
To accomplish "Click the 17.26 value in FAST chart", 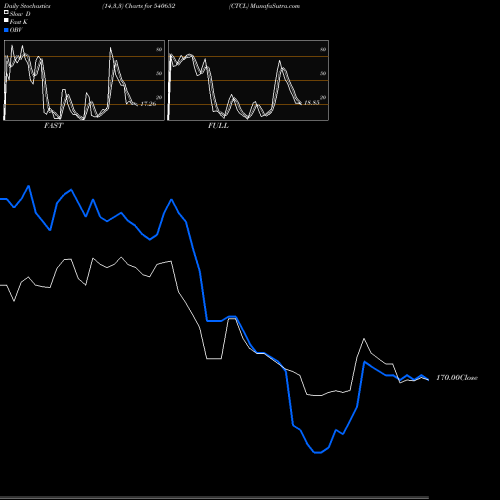I will click(148, 104).
